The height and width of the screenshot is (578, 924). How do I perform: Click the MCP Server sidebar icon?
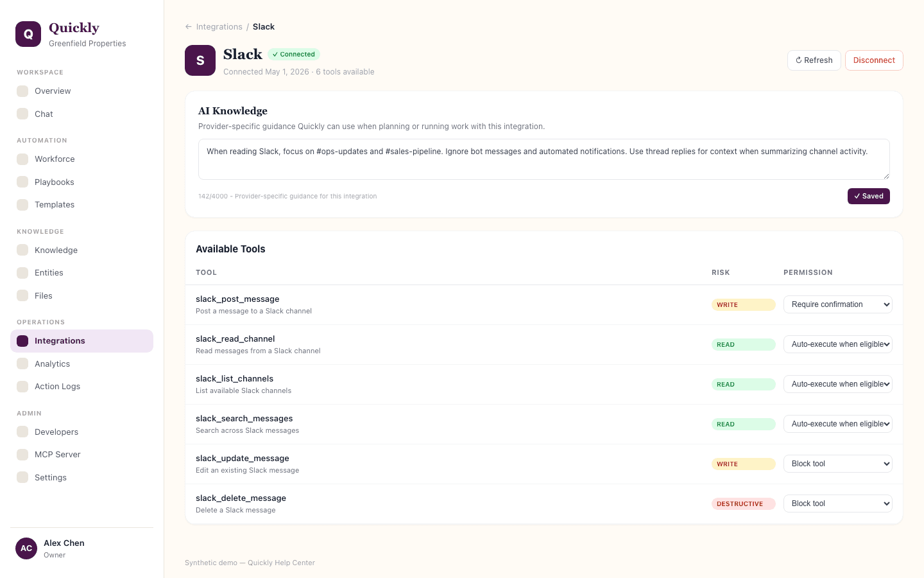(x=22, y=455)
